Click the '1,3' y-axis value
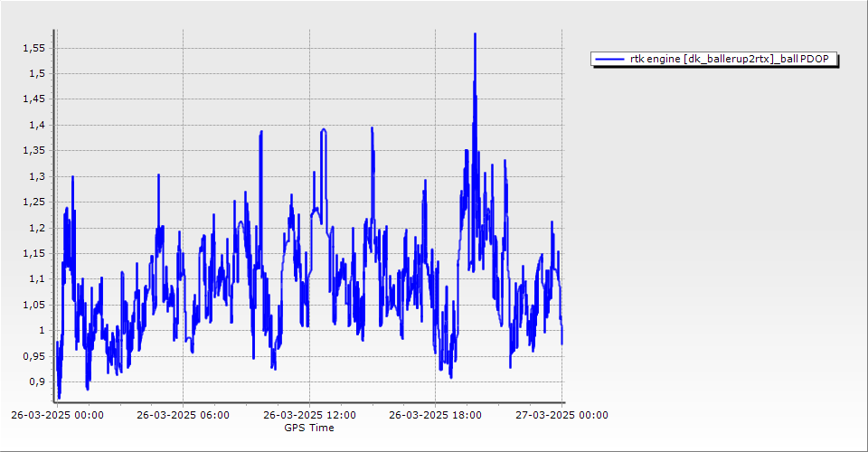The height and width of the screenshot is (452, 868). (36, 176)
